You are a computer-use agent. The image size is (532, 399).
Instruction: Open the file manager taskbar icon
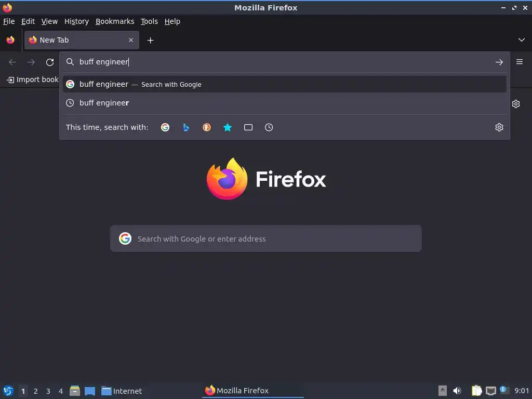pyautogui.click(x=75, y=391)
